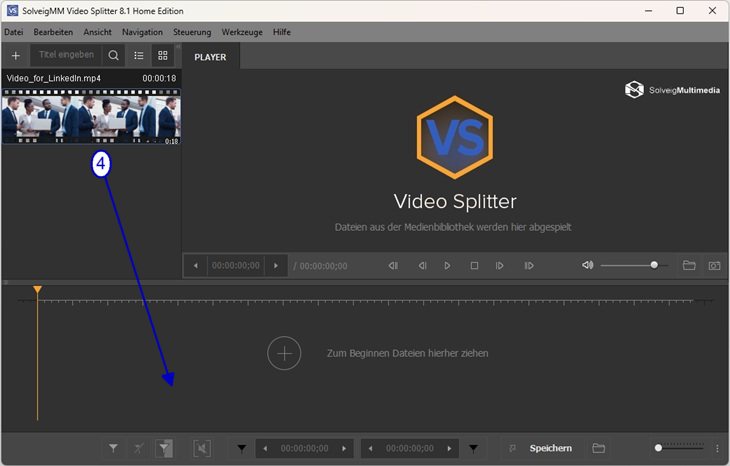Screen dimensions: 730x466
Task: Click the Titel eingeben search field
Action: pos(66,55)
